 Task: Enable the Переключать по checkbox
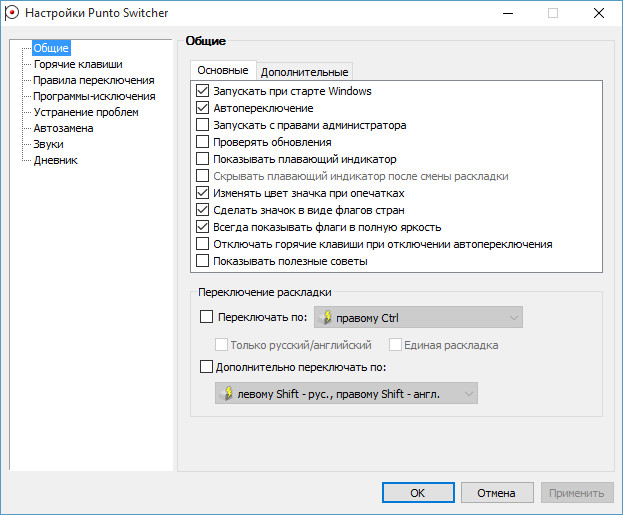tap(207, 318)
